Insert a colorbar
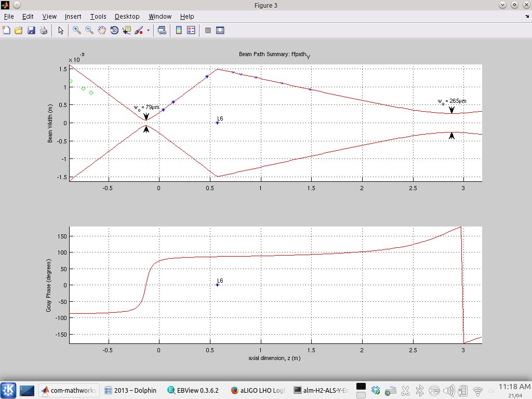Screen dimensions: 532x399 (x=179, y=30)
